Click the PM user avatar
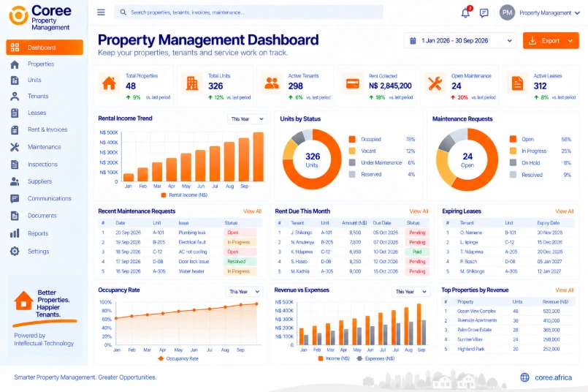Image resolution: width=588 pixels, height=392 pixels. [x=507, y=12]
